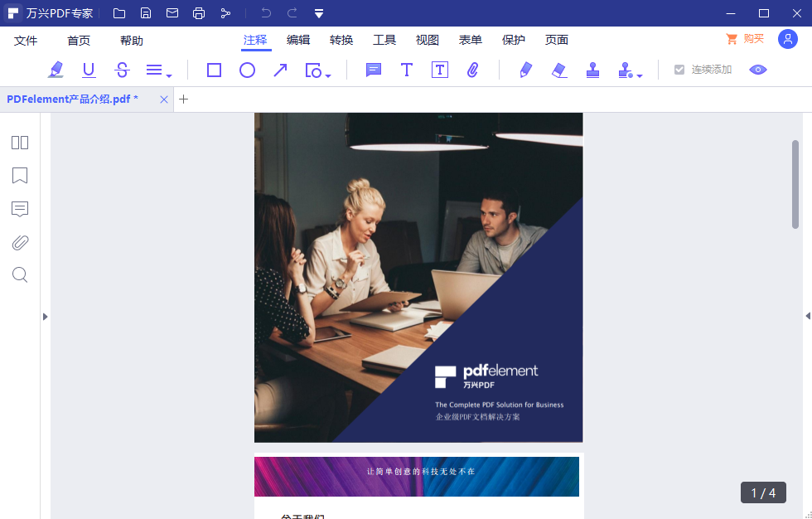Select the highlight text tool

pos(56,70)
